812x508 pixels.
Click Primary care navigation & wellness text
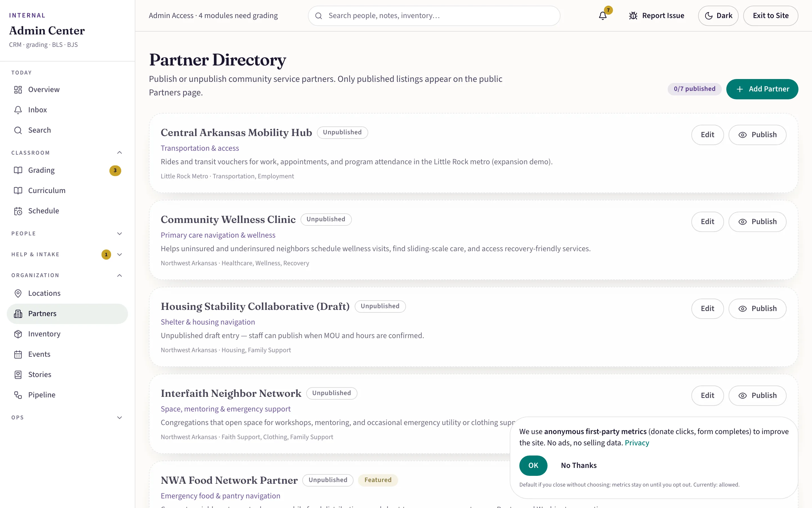tap(218, 235)
